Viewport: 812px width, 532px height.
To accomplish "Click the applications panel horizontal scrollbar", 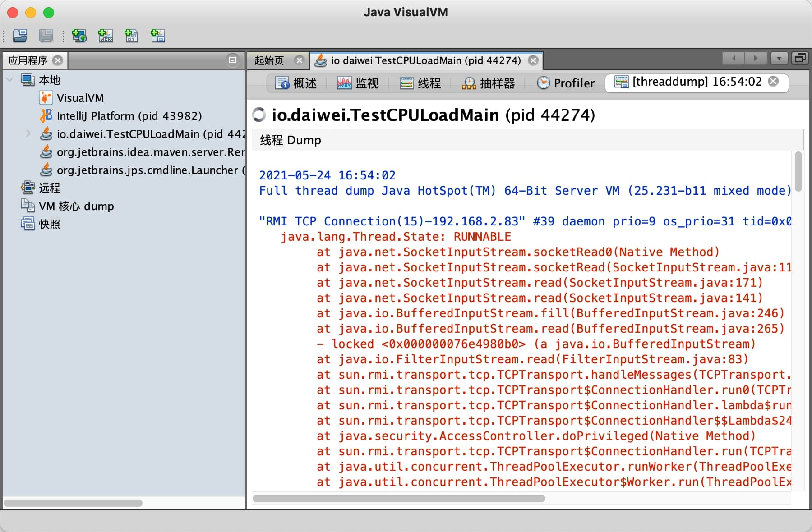I will (73, 503).
